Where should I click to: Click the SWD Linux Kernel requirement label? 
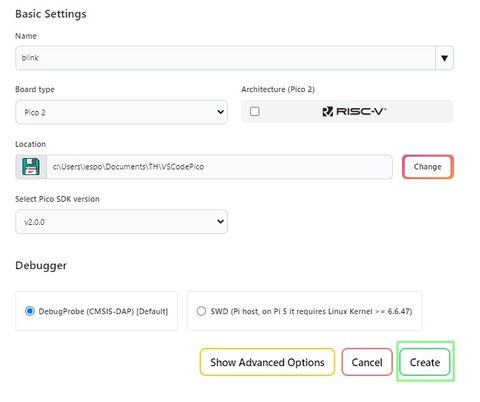coord(311,311)
